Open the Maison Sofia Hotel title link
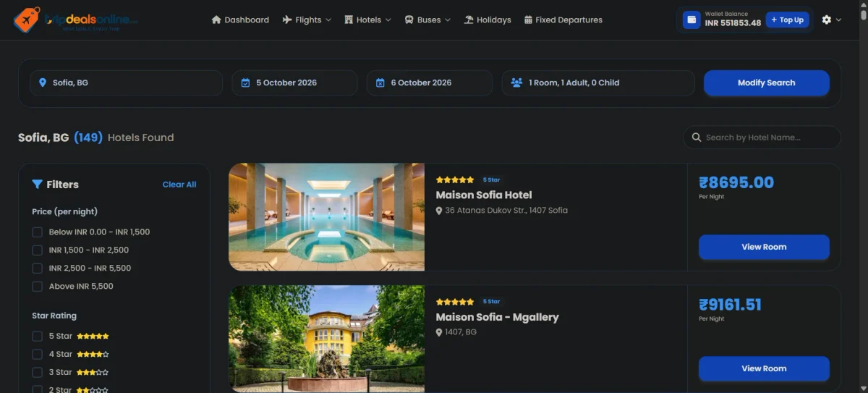The height and width of the screenshot is (393, 868). [484, 195]
